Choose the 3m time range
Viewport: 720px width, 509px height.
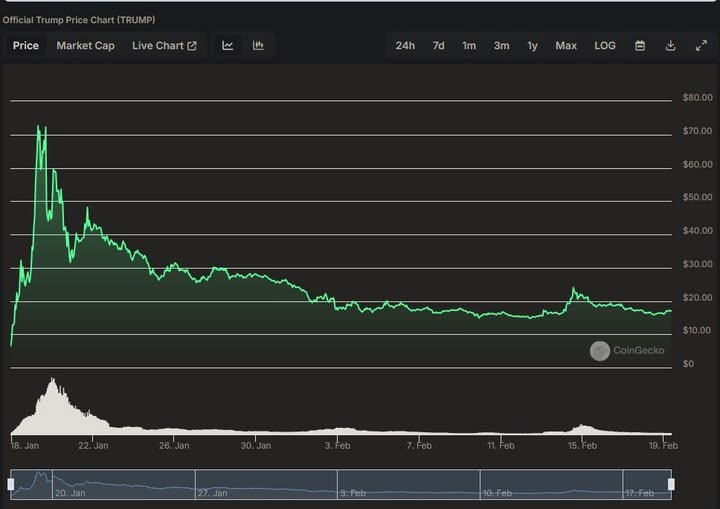coord(501,45)
